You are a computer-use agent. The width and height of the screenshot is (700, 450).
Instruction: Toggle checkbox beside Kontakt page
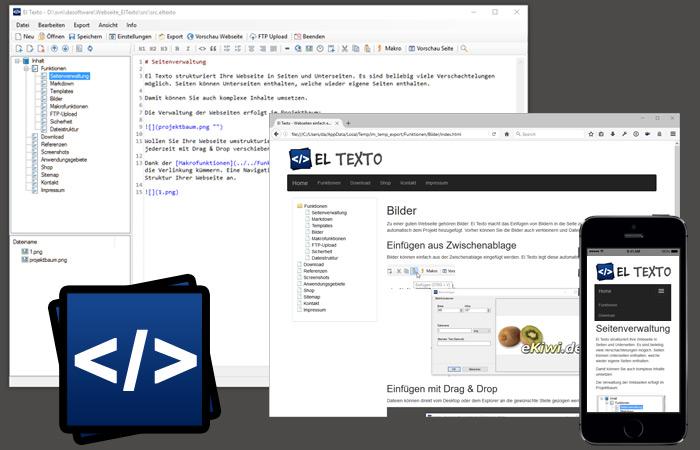[x=35, y=182]
